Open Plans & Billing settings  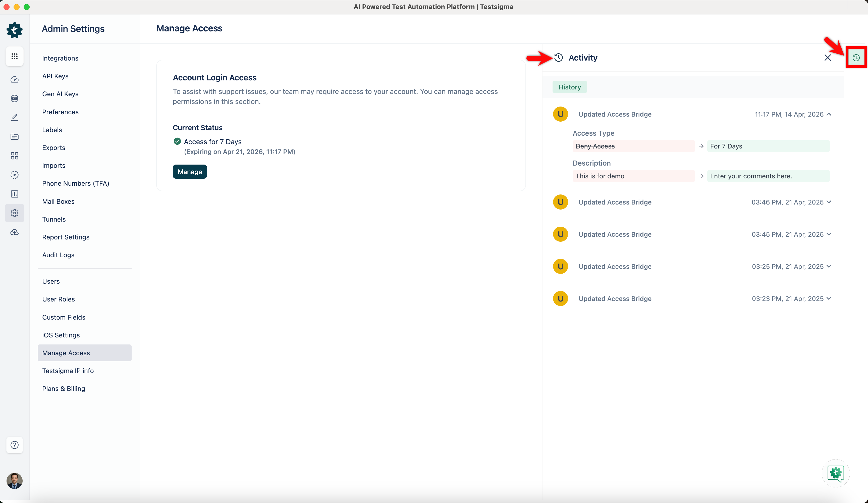point(64,388)
